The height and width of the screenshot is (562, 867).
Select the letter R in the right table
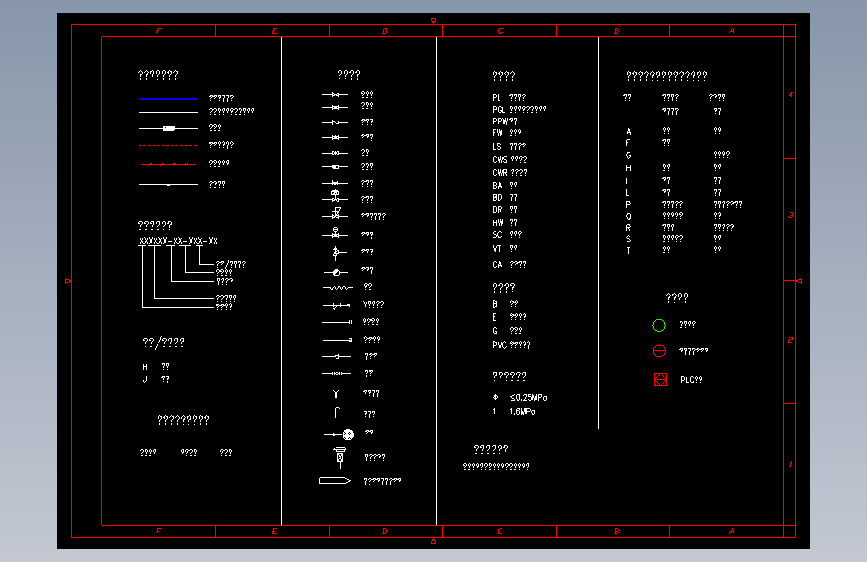point(628,228)
